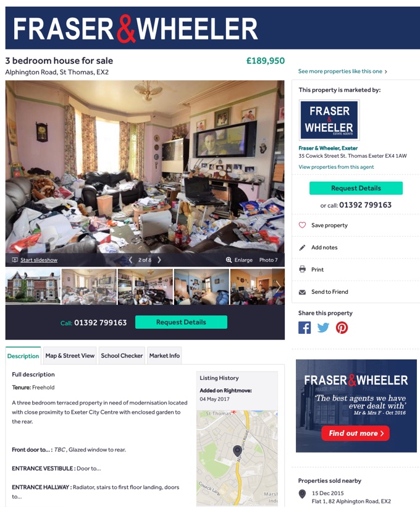Screen dimensions: 420x507
Task: Go to the previous photo arrow
Action: (130, 260)
